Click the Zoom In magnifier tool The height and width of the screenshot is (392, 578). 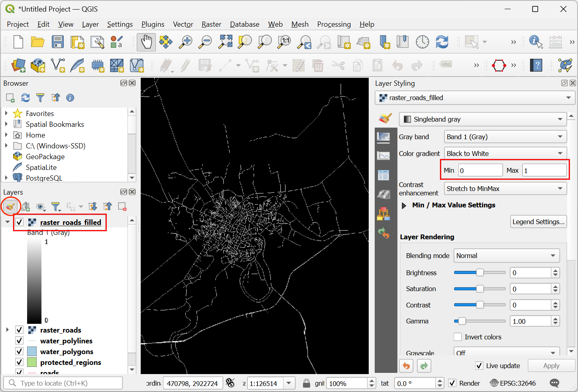[185, 42]
